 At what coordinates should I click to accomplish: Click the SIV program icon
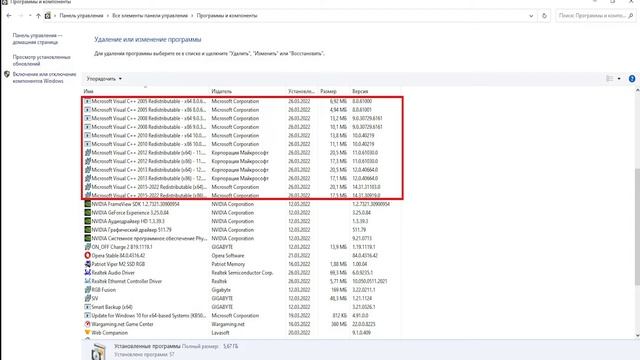click(87, 298)
